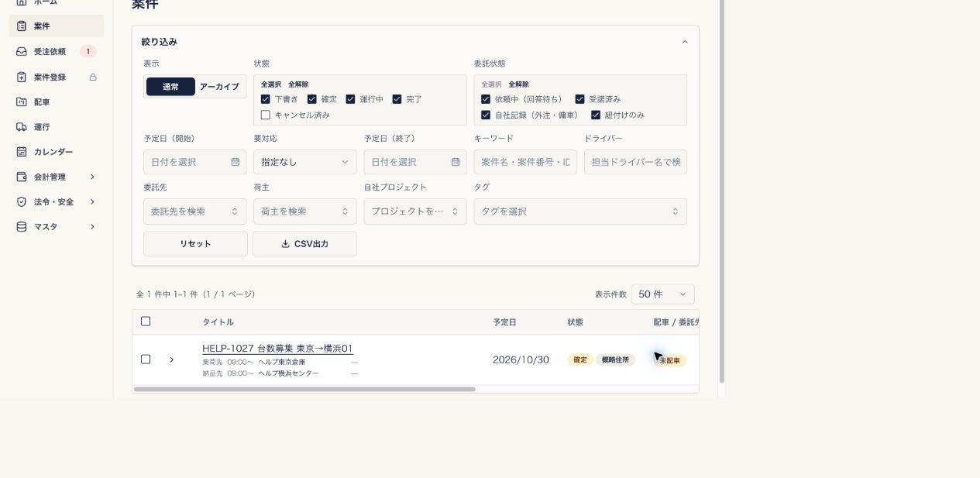Toggle the select-all checkbox in table header
Image resolution: width=980 pixels, height=478 pixels.
tap(146, 322)
